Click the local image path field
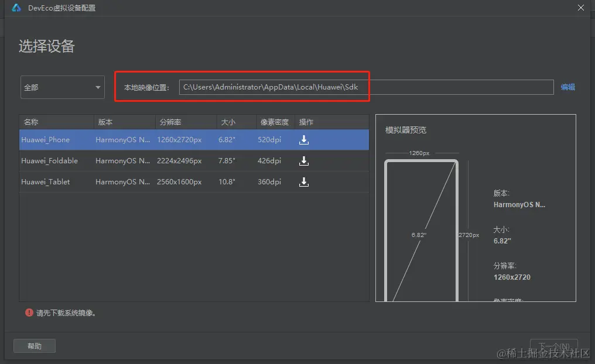Viewport: 595px width, 364px height. pos(366,87)
